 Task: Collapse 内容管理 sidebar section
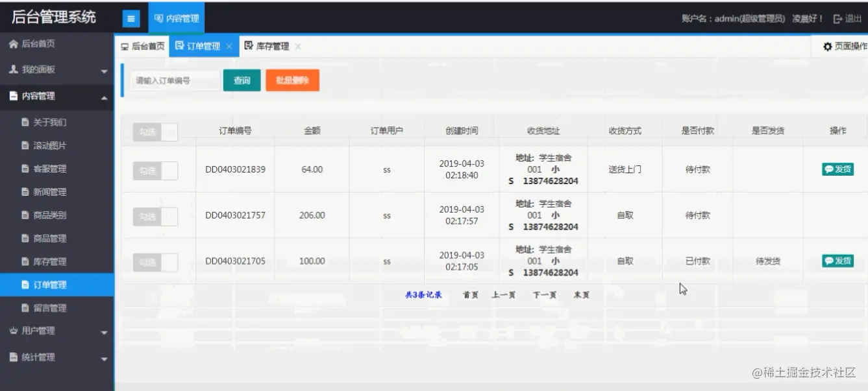[x=57, y=96]
